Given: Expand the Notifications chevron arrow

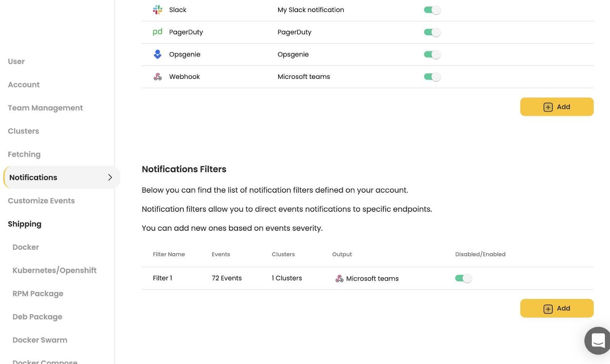Looking at the screenshot, I should click(110, 177).
